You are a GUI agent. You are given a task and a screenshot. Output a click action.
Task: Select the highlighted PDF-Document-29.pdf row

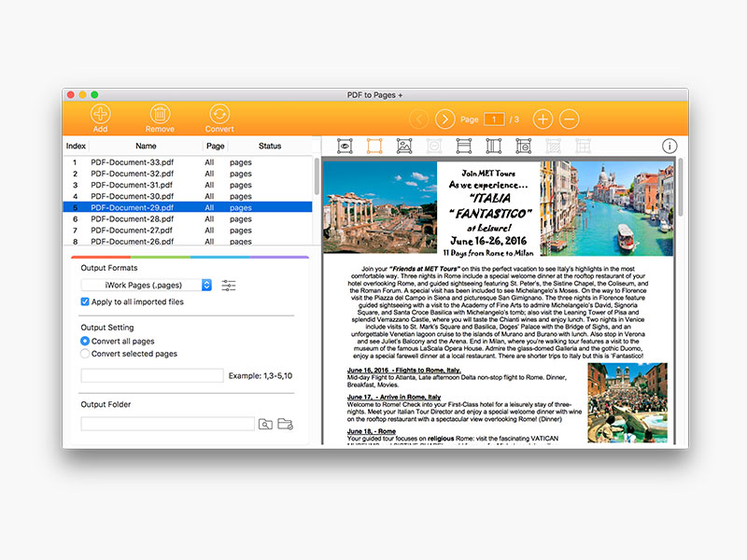pyautogui.click(x=188, y=207)
